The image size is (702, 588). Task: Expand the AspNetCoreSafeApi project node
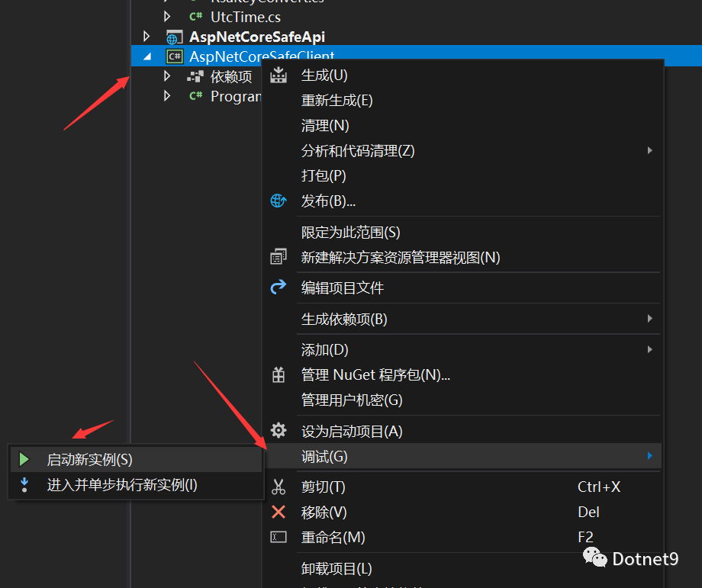pyautogui.click(x=147, y=36)
